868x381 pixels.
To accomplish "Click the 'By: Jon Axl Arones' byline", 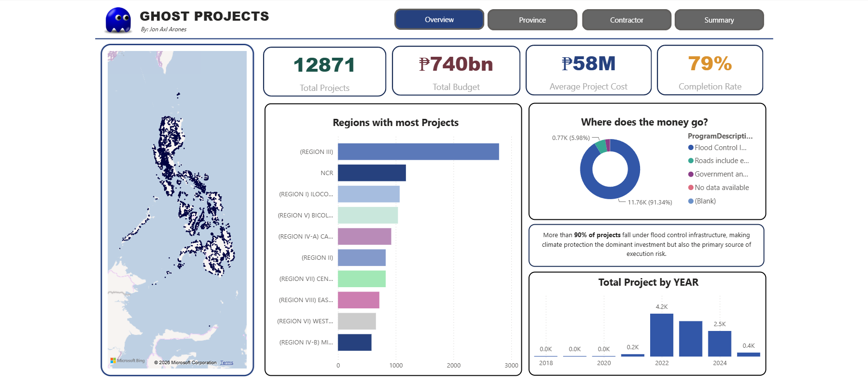I will coord(164,29).
